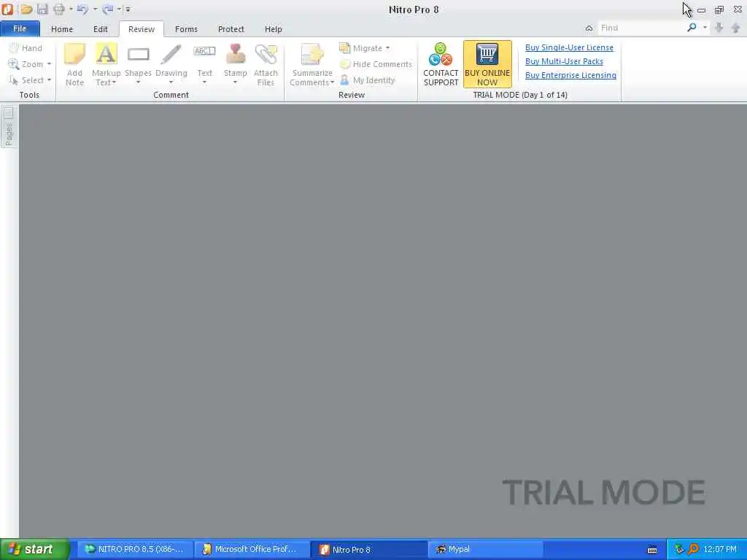The image size is (747, 560).
Task: Click Buy Enterprise Licensing link
Action: 570,75
